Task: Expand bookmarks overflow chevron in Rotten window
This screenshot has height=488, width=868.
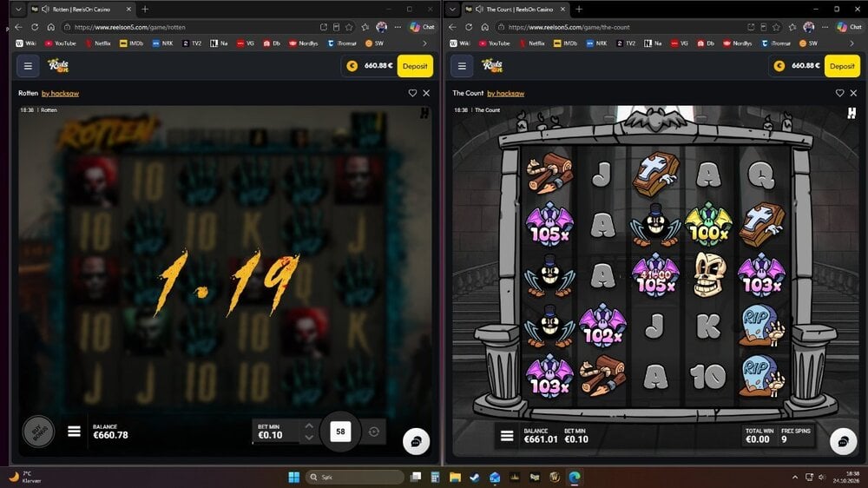Action: point(424,43)
